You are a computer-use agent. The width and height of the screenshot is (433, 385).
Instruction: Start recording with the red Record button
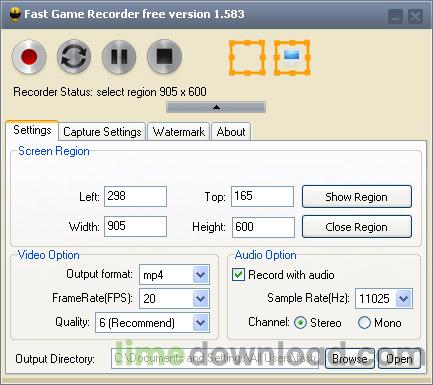pos(29,56)
